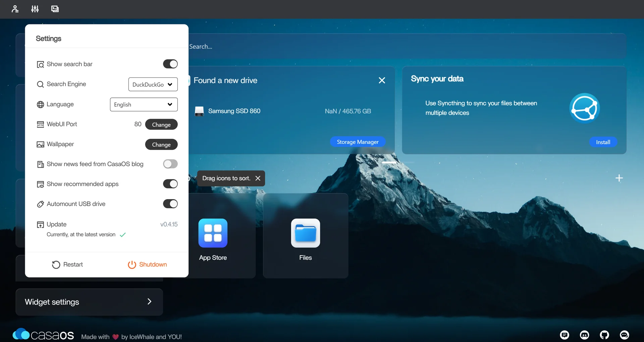Viewport: 644px width, 342px height.
Task: Open the Discord icon in footer
Action: [585, 335]
